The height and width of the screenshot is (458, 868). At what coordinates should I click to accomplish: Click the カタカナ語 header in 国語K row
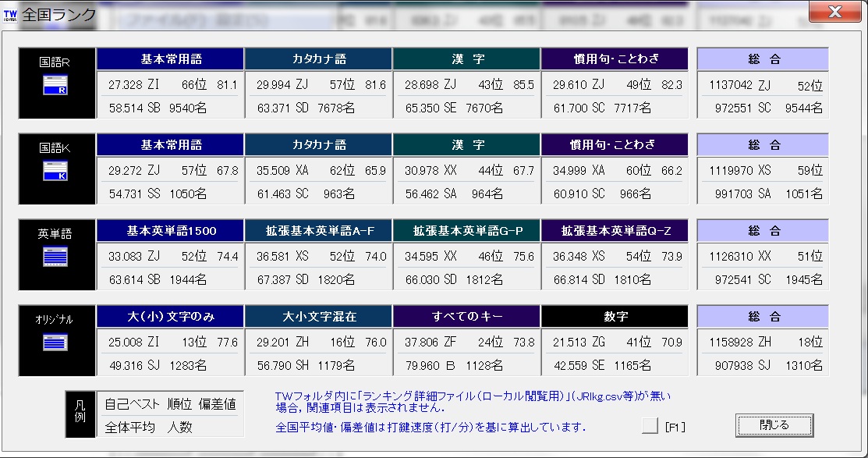click(318, 145)
